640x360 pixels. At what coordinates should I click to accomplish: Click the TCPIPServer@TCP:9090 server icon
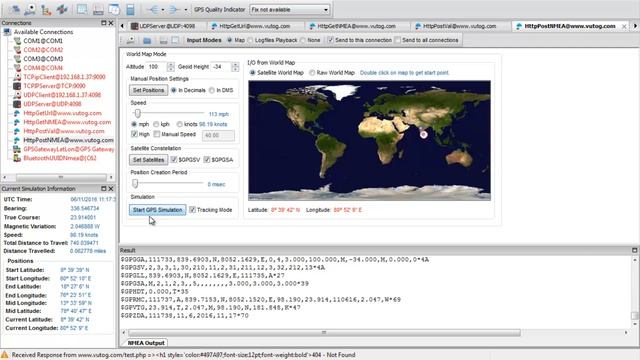coord(17,86)
